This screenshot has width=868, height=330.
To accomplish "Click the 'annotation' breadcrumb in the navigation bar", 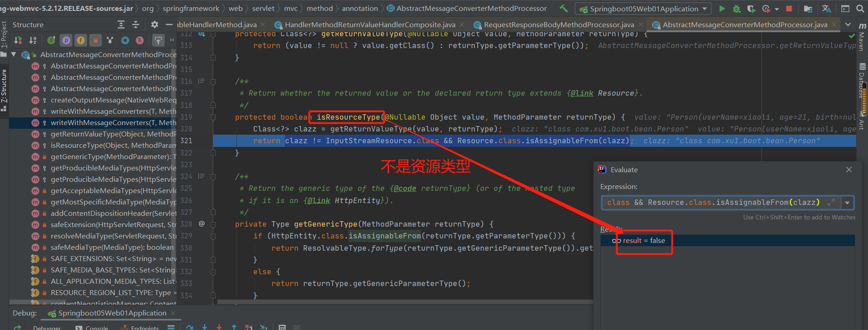I will 360,9.
